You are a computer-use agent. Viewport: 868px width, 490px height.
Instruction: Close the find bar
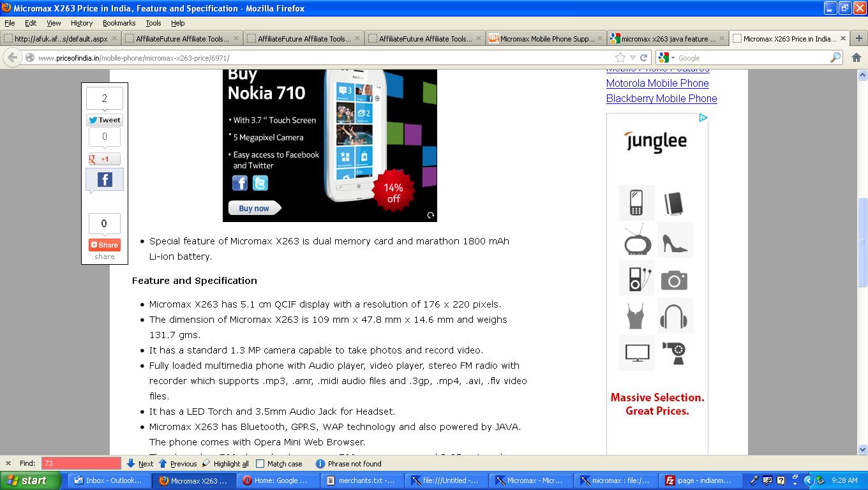click(x=8, y=464)
